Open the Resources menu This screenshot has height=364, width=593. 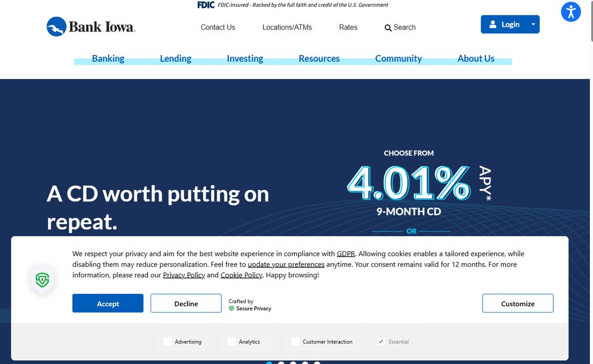click(319, 59)
